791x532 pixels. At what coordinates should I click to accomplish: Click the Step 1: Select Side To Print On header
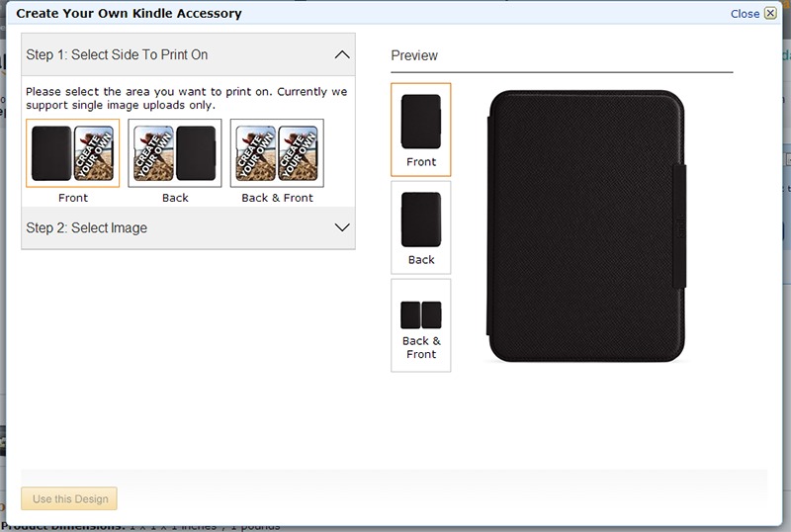click(x=188, y=54)
